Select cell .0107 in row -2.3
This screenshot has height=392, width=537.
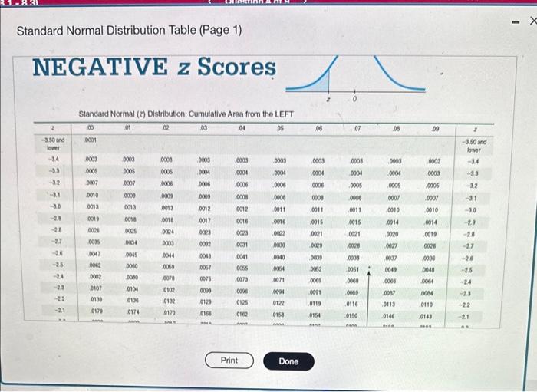pos(96,288)
